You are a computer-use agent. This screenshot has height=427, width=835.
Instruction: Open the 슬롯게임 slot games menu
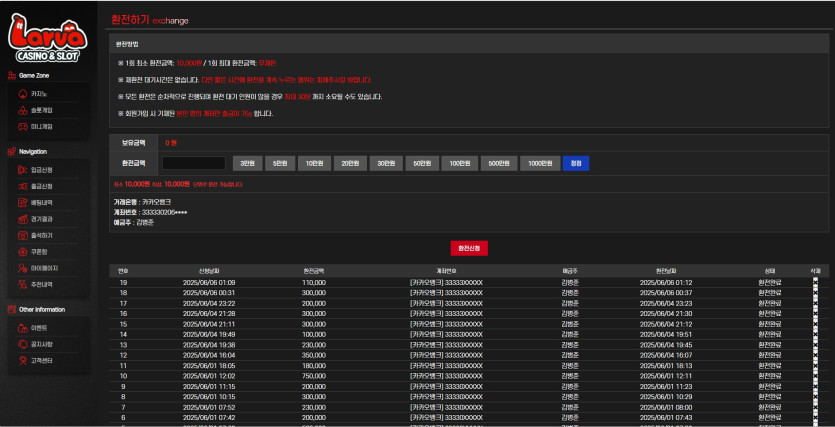[x=42, y=110]
